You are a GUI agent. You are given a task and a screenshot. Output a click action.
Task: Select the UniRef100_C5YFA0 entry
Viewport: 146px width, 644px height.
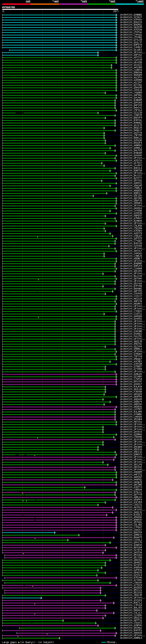pos(131,32)
